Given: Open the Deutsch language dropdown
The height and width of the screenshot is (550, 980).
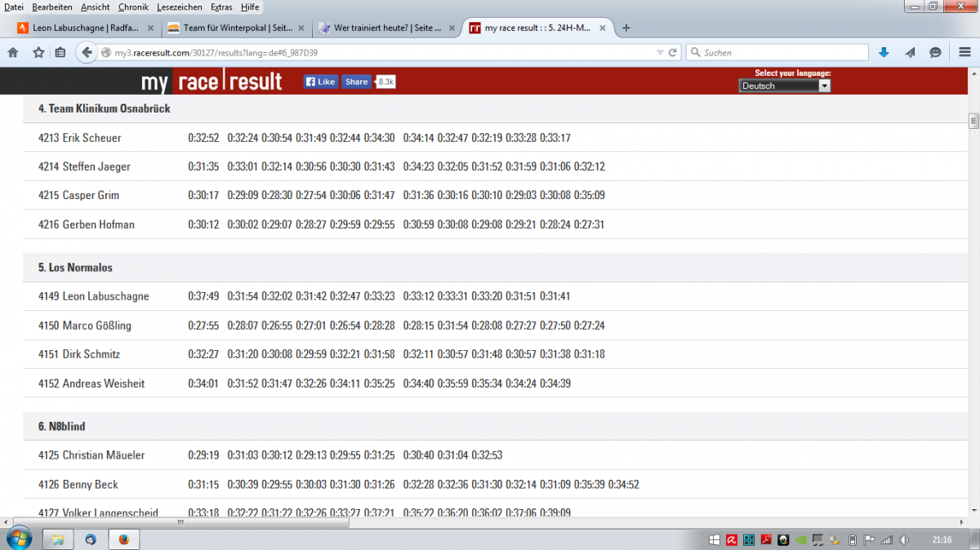Looking at the screenshot, I should (x=784, y=86).
